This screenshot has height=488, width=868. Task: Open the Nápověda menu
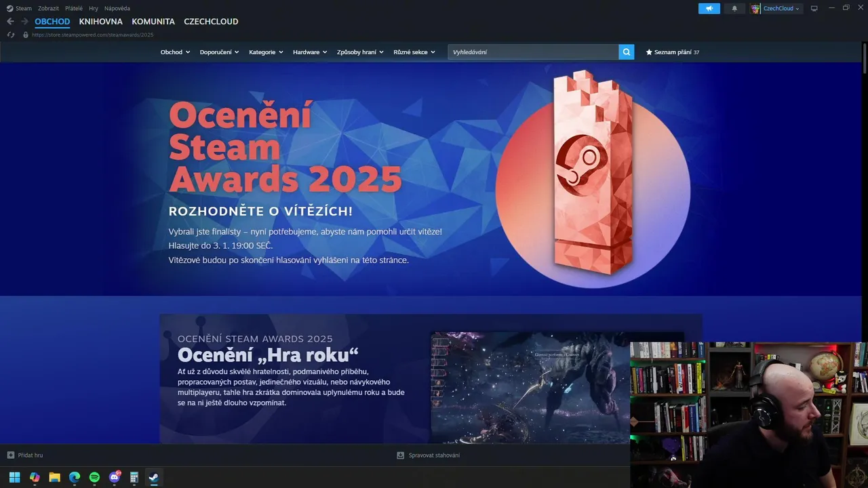tap(117, 9)
